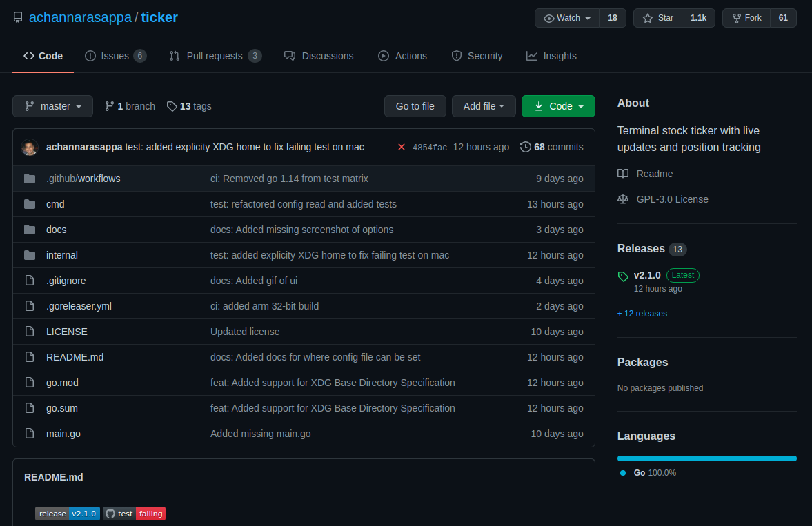View the 68 commits history

click(x=551, y=147)
